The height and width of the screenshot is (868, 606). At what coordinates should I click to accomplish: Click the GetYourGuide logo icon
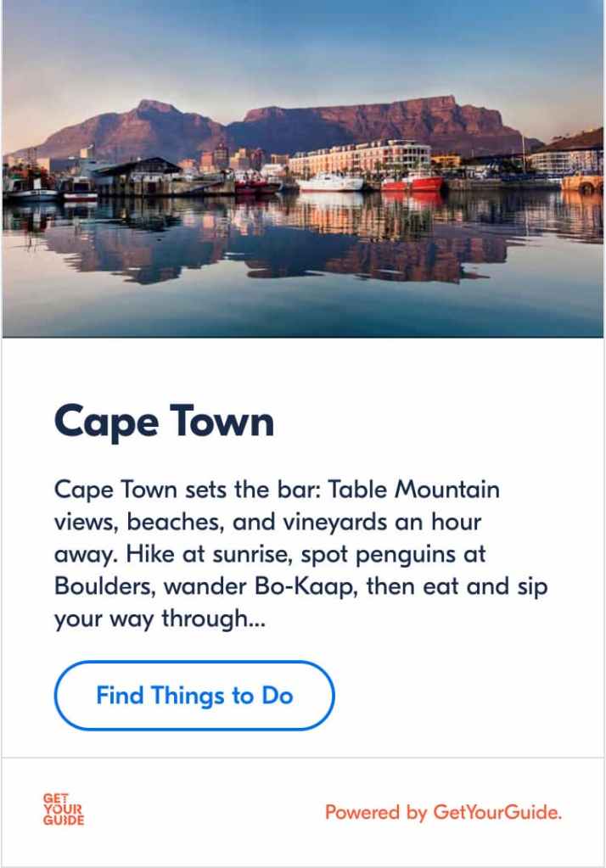[64, 809]
